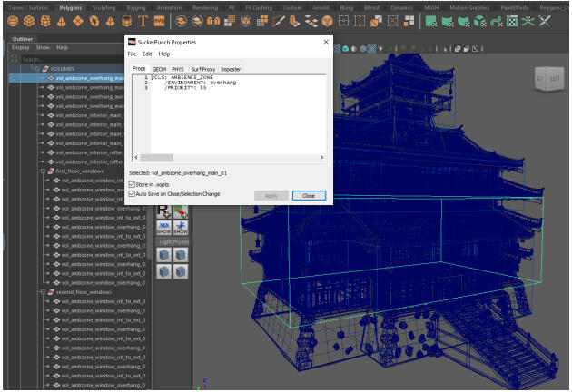Click the .MA SHOW icon button
This screenshot has height=392, width=572.
coord(164,227)
